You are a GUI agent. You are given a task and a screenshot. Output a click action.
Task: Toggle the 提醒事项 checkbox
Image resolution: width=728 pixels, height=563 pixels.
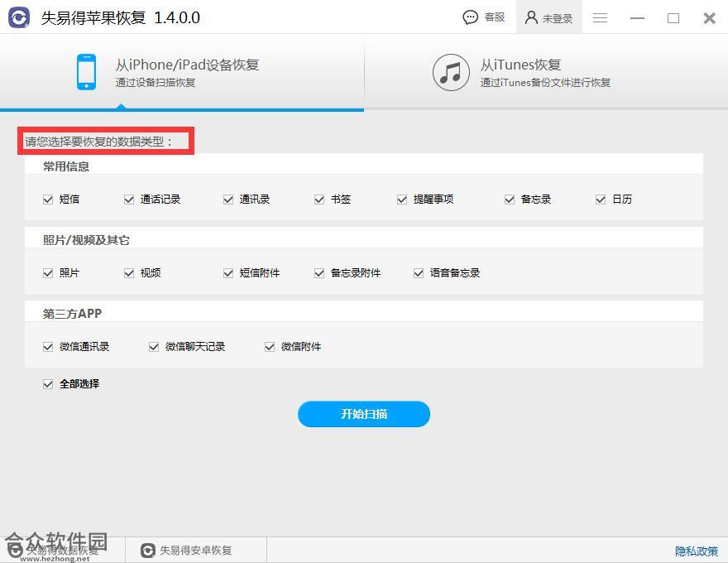point(402,200)
